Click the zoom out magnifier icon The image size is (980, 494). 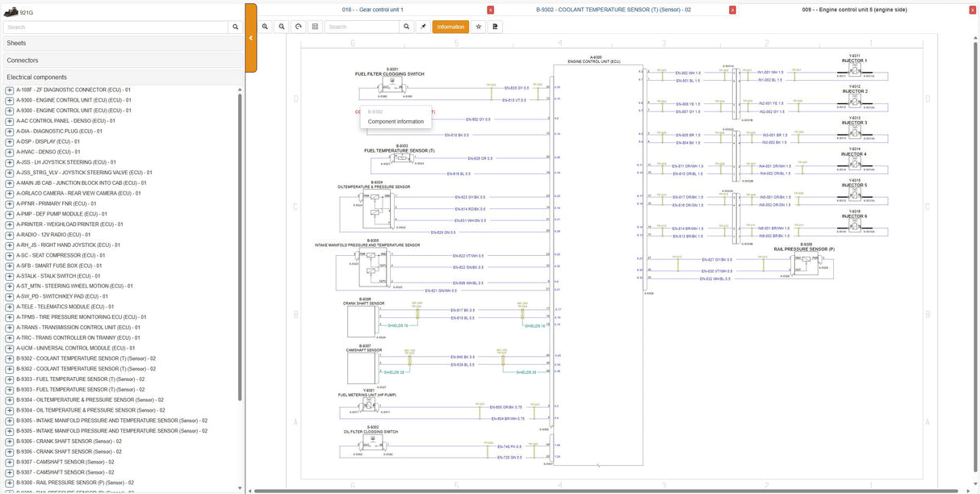pyautogui.click(x=282, y=27)
